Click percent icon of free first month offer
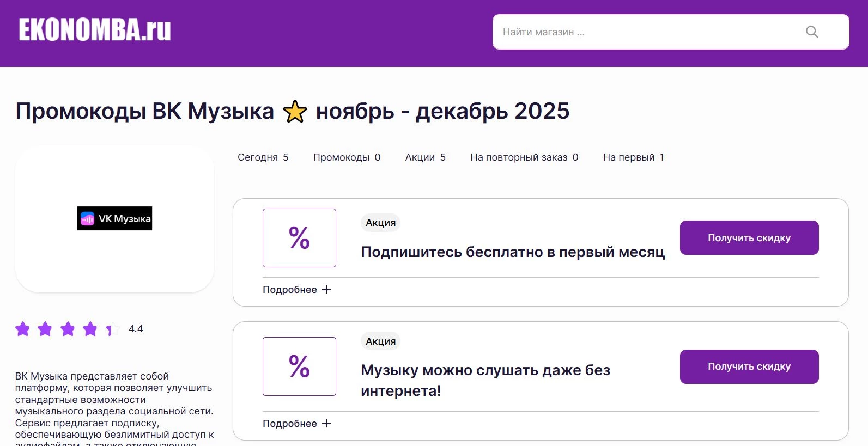868x446 pixels. click(299, 238)
